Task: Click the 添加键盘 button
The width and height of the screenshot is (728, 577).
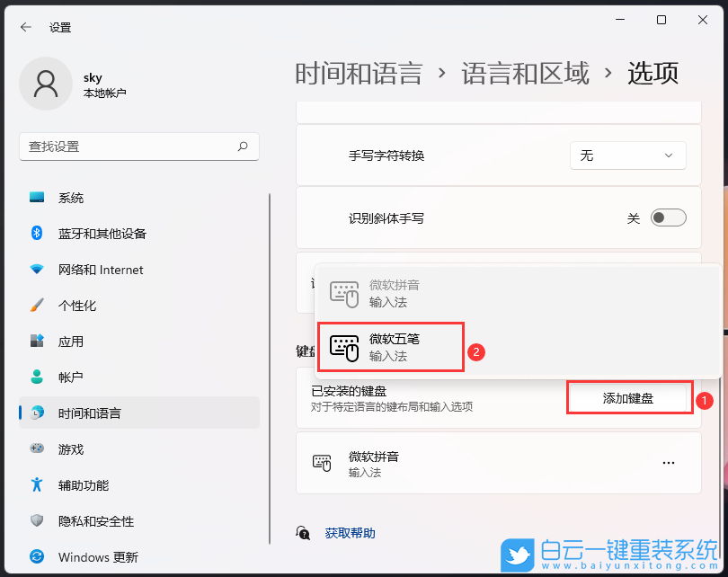Action: coord(629,396)
